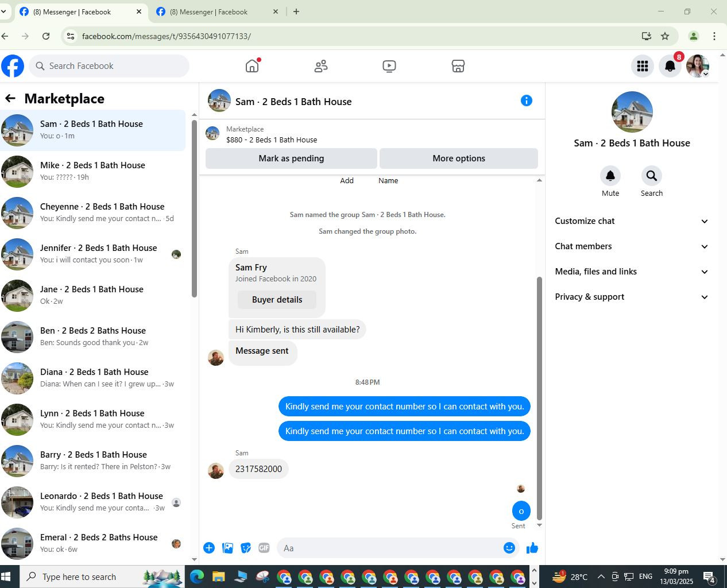
Task: Click the Facebook logo
Action: pyautogui.click(x=13, y=66)
